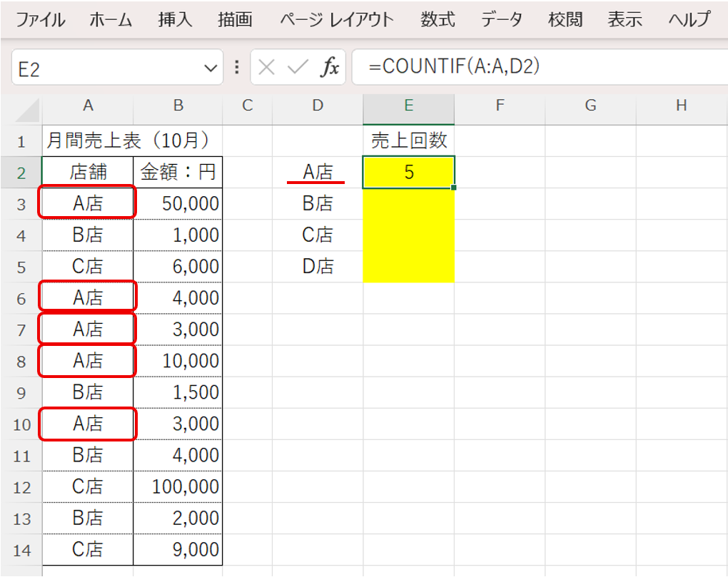The height and width of the screenshot is (577, 728).
Task: Click the 売上回数 header cell
Action: pos(408,141)
